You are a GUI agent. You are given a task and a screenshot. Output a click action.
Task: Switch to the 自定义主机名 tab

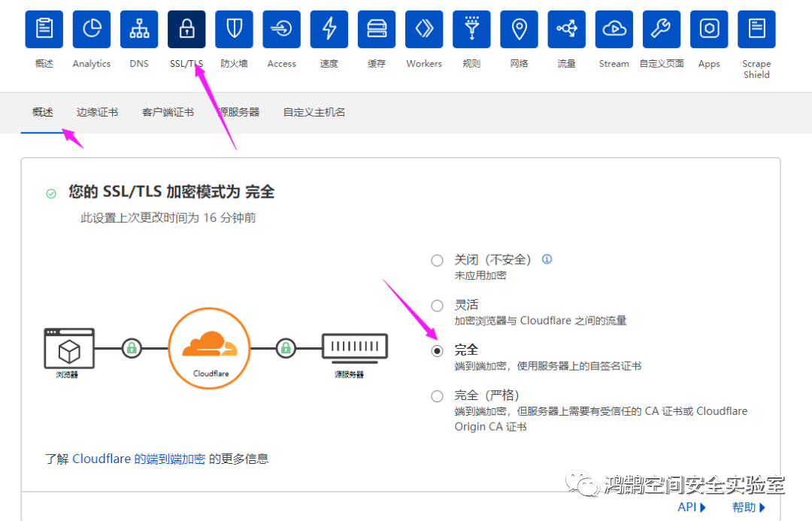click(314, 112)
